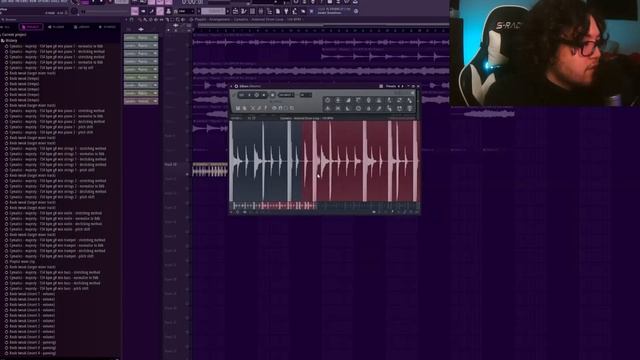The width and height of the screenshot is (640, 360).
Task: Select the playlist Draw pencil tool
Action: (x=140, y=19)
